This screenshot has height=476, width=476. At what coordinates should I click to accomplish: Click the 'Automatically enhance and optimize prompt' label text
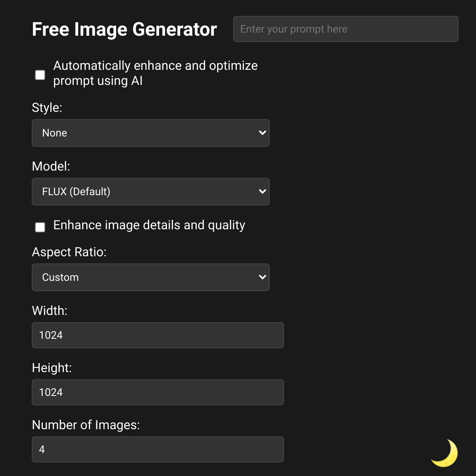pos(155,73)
